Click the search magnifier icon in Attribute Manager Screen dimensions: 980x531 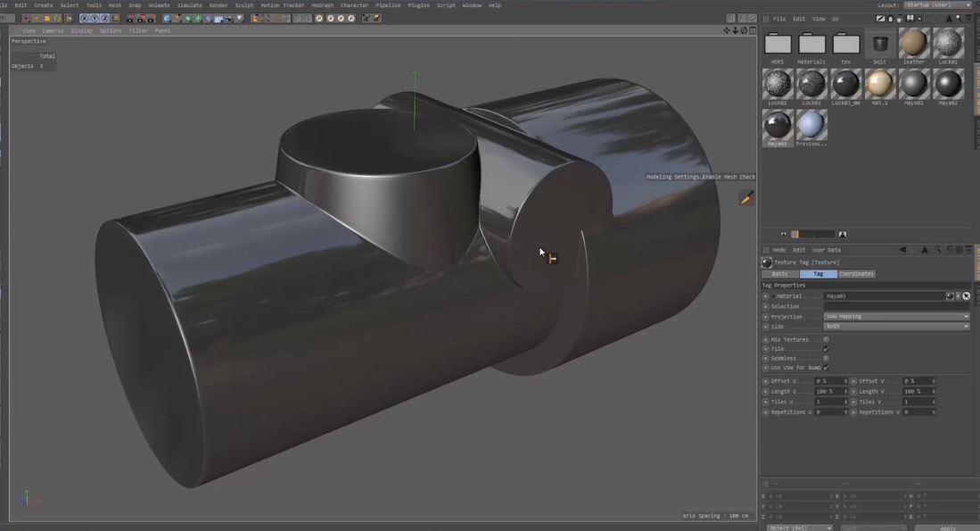tap(937, 250)
